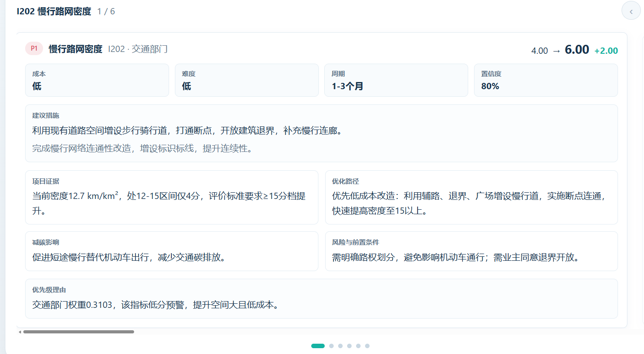The width and height of the screenshot is (644, 354).
Task: Click the previous chevron arrow button
Action: pyautogui.click(x=631, y=11)
